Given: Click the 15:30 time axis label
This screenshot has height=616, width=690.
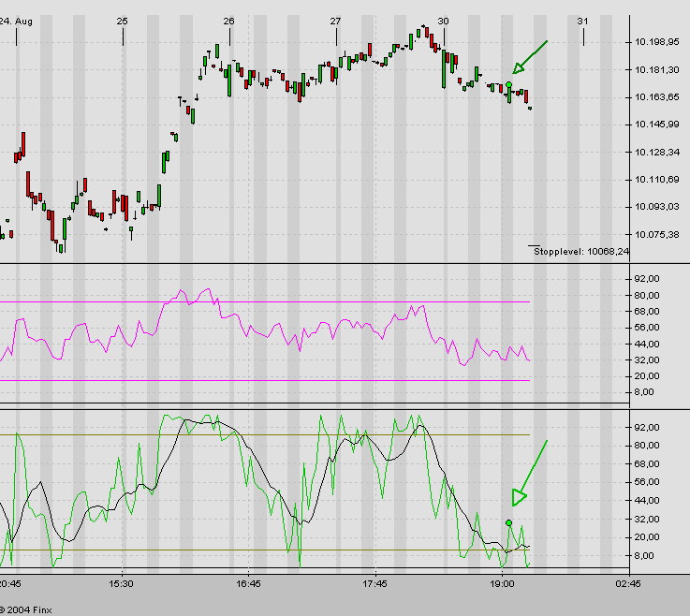Looking at the screenshot, I should [x=121, y=583].
